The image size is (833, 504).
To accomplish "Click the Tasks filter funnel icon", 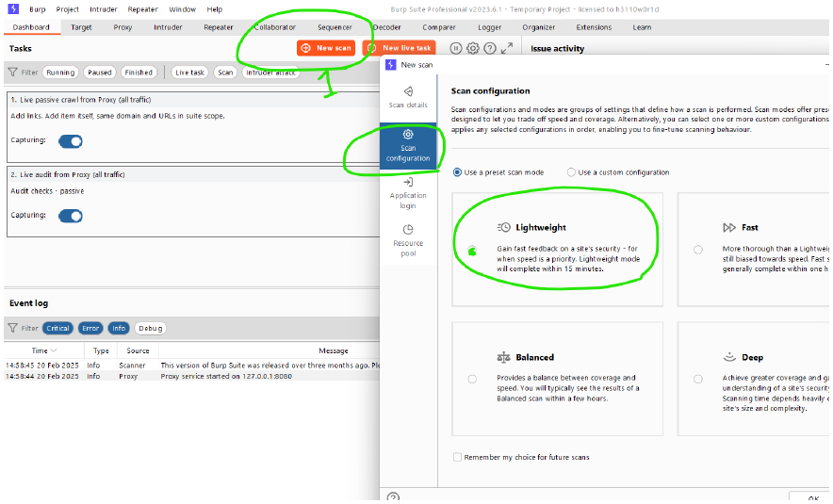I will [x=13, y=73].
